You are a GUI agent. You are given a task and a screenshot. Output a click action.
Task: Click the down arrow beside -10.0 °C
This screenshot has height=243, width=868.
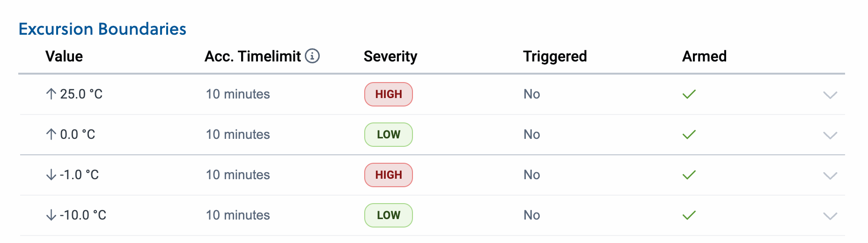[x=51, y=215]
